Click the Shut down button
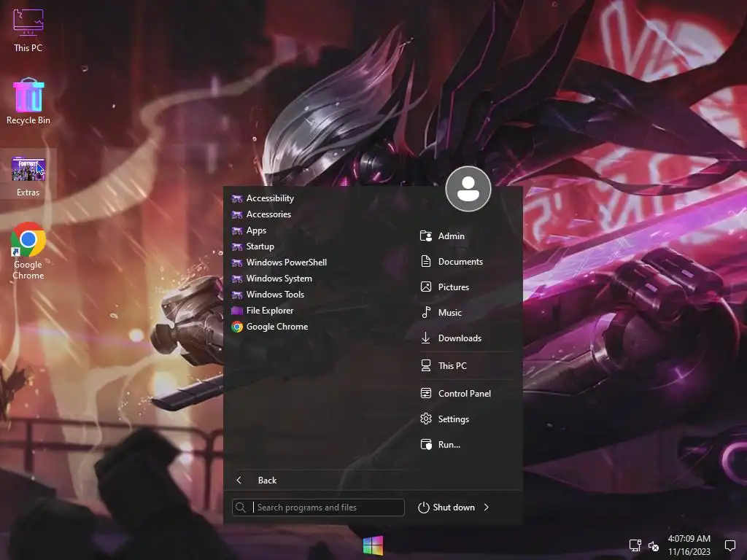This screenshot has height=560, width=747. (446, 507)
